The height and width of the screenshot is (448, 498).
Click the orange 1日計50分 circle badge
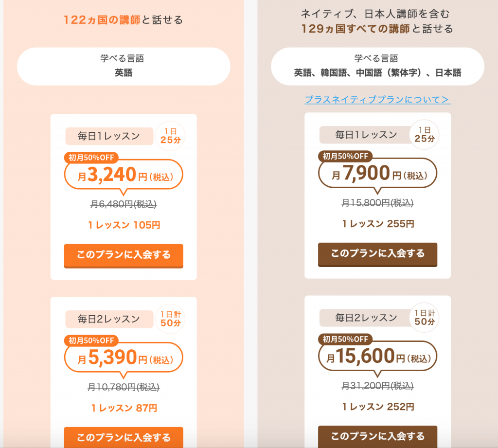pos(170,318)
